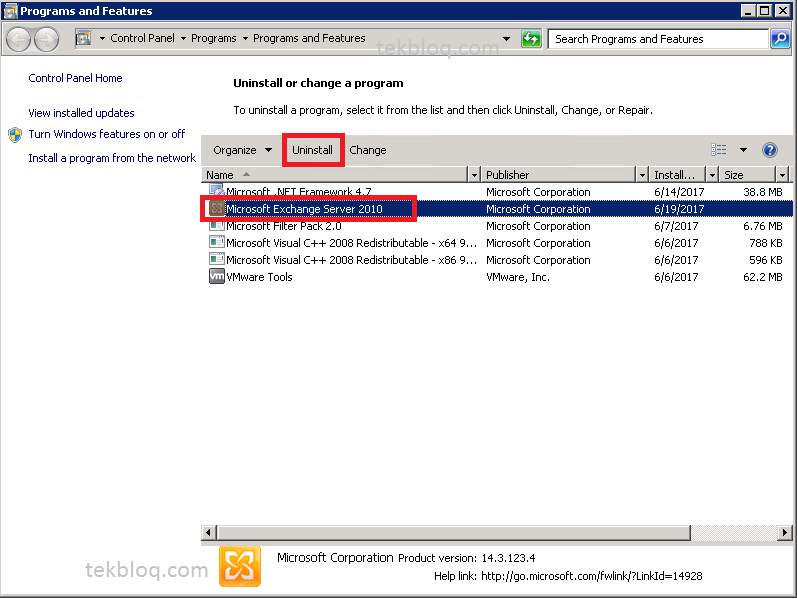Select Visual C++ 2008 Redistributable x64 row
The image size is (797, 599).
tap(497, 243)
